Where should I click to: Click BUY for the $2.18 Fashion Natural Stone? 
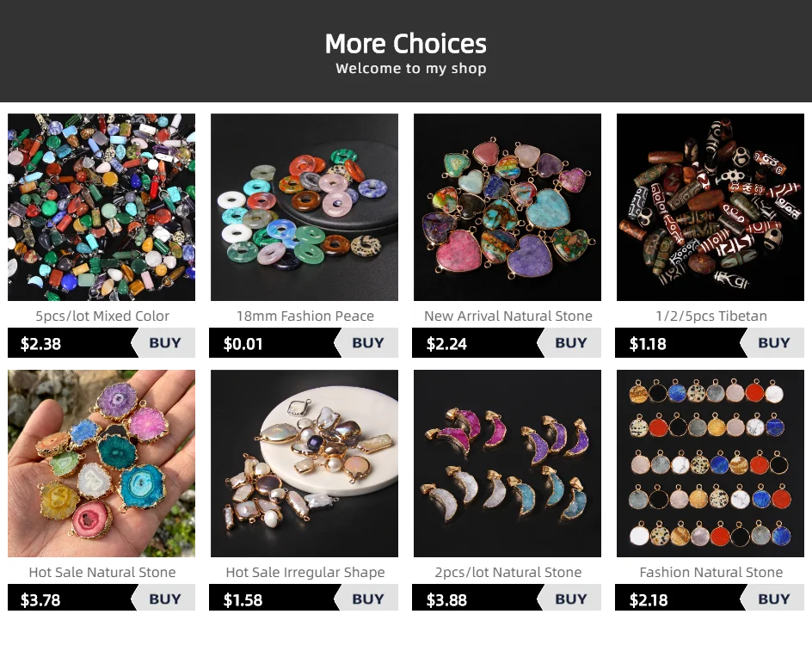coord(773,599)
